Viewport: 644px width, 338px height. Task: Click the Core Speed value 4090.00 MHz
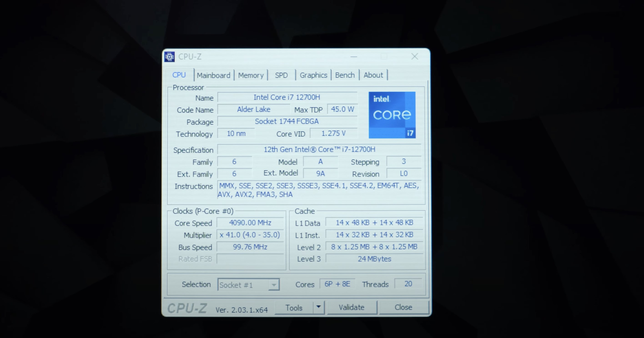click(x=250, y=223)
